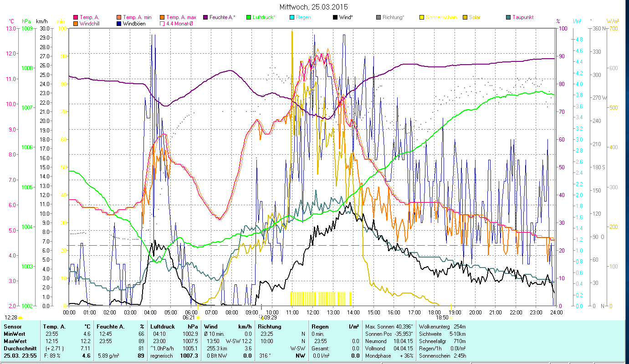Click the 'hPa' axis unit label above the chart

coord(26,21)
